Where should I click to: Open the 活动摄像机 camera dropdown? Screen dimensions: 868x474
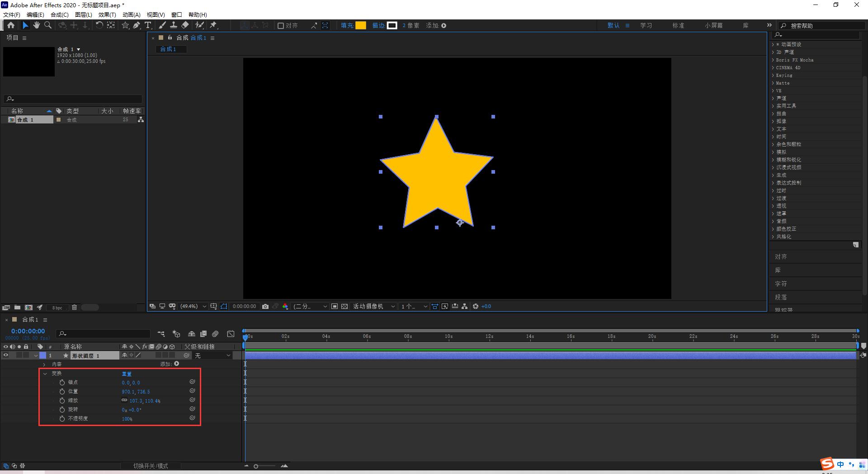click(374, 306)
